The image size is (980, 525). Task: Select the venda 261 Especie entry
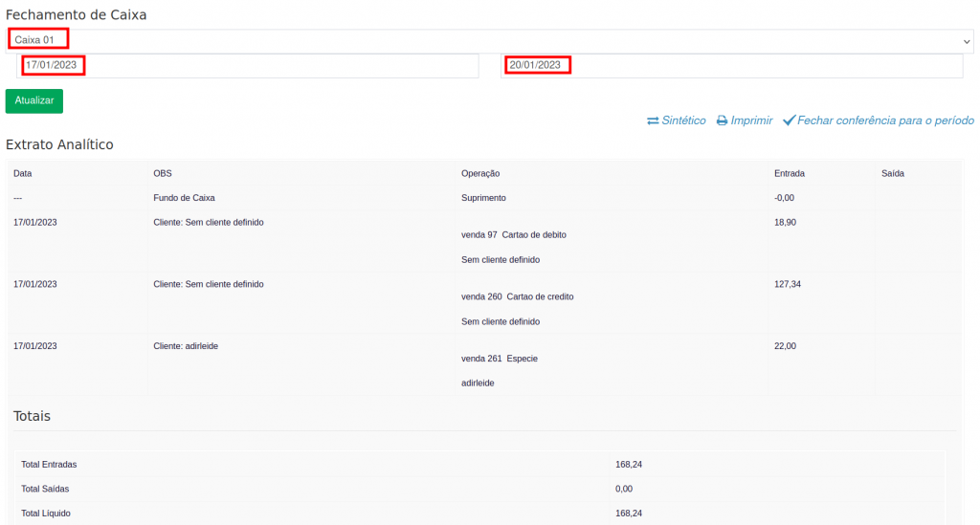(499, 359)
